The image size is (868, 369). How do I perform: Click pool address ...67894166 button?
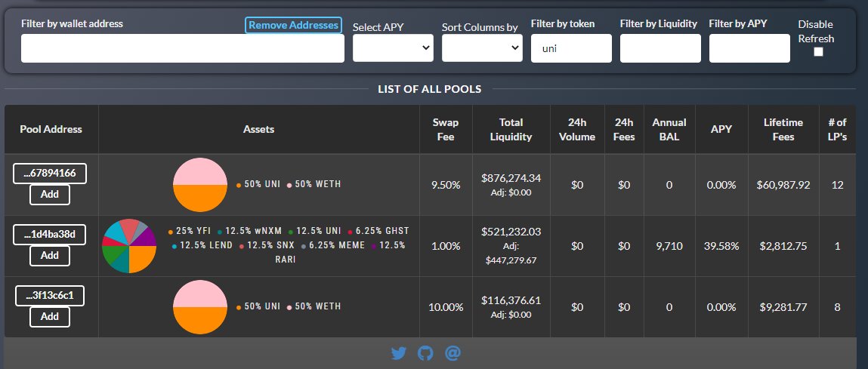tap(50, 174)
